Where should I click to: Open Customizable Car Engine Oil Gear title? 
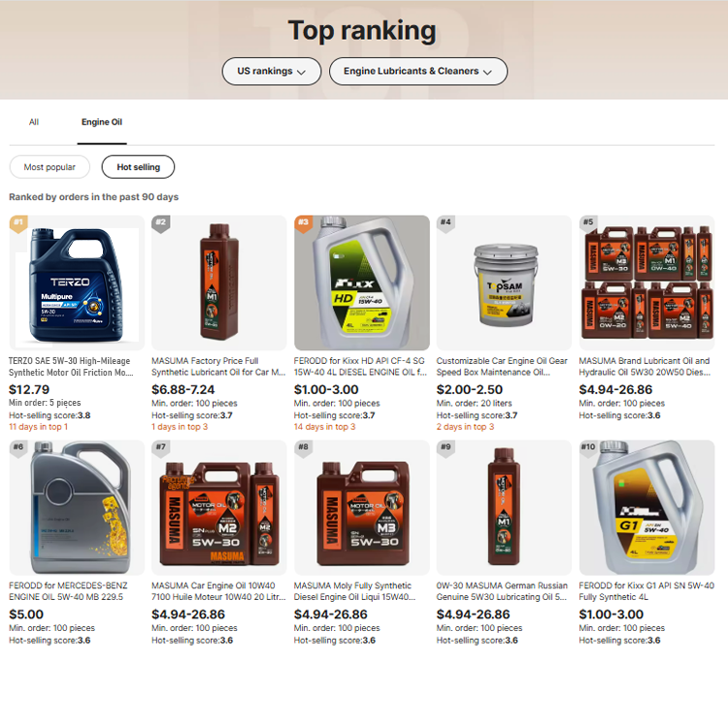502,366
